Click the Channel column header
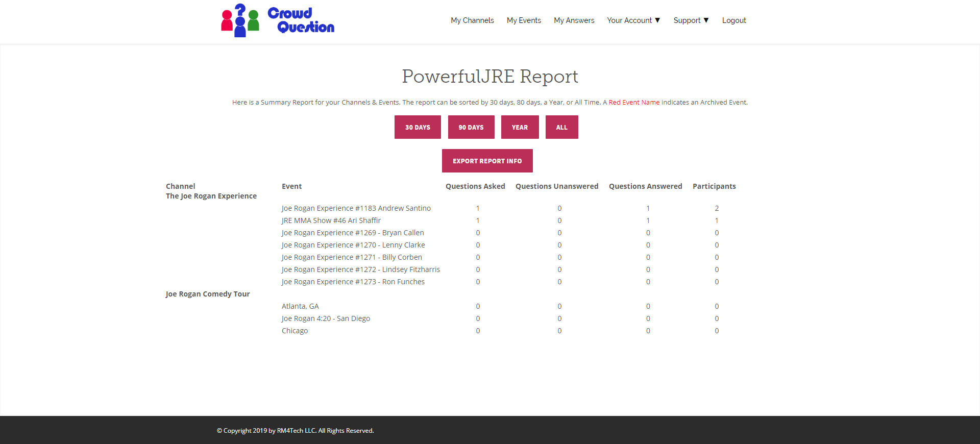This screenshot has width=980, height=444. (180, 186)
